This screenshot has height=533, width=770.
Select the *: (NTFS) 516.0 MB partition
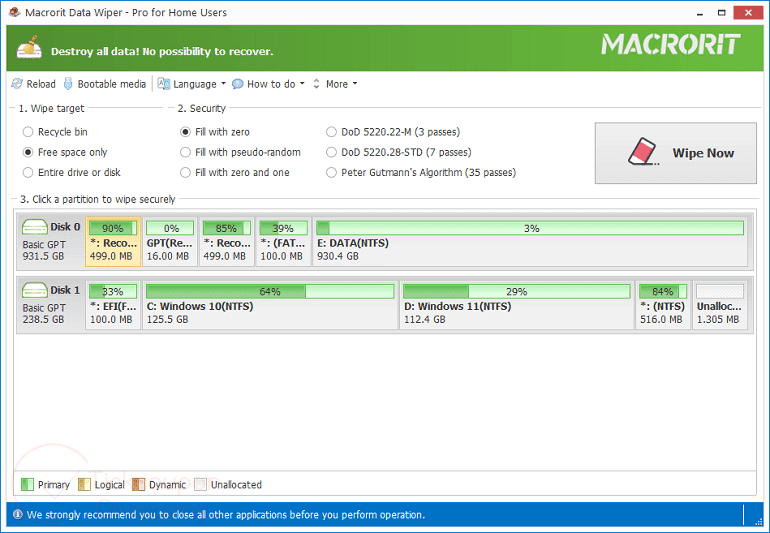tap(663, 305)
